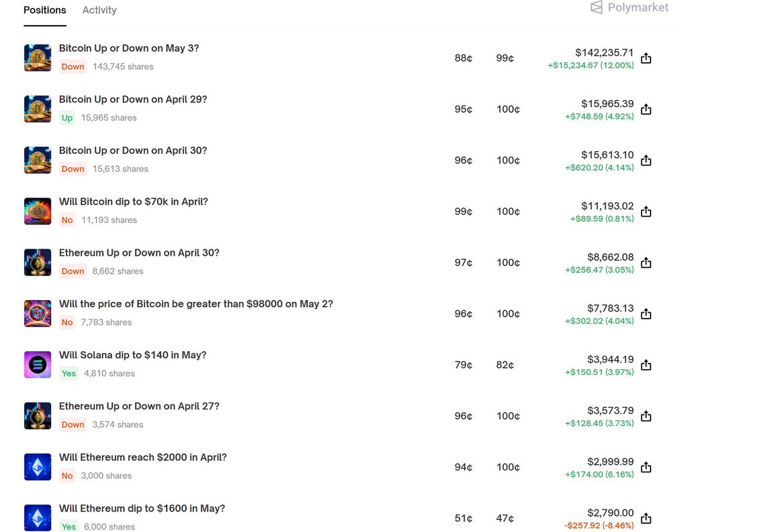Click share icon for Bitcoin May 3 position
This screenshot has height=532, width=769.
(646, 58)
